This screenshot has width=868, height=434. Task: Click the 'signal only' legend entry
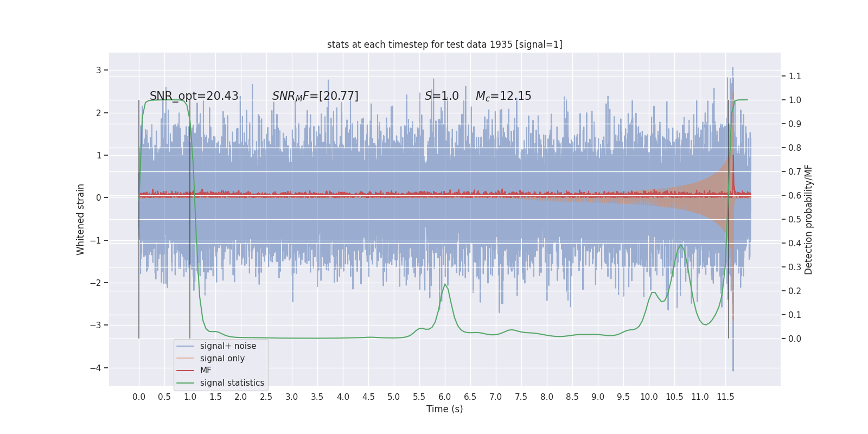[x=222, y=359]
